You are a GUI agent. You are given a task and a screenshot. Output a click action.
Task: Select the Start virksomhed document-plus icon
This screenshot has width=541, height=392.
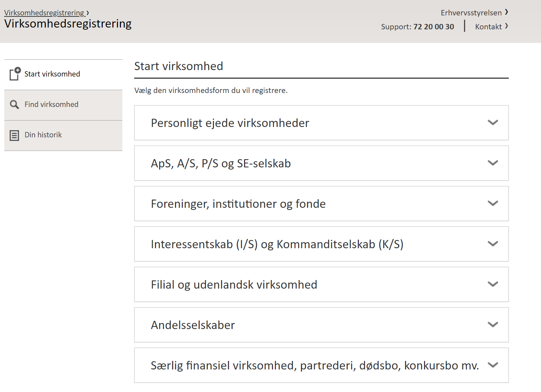point(14,74)
